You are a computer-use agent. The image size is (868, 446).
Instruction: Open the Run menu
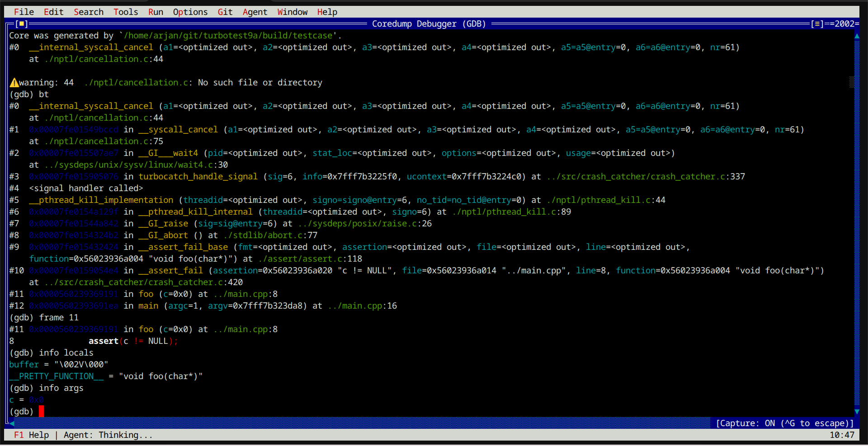click(x=156, y=12)
